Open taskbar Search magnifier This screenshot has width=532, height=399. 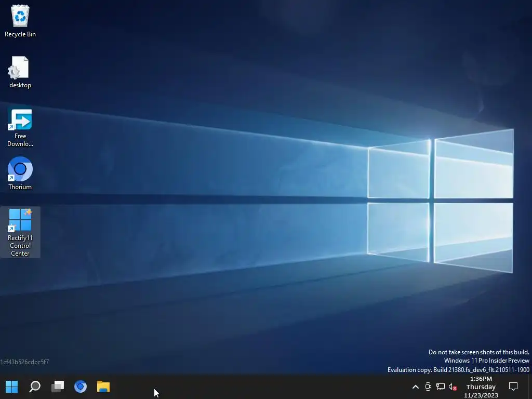35,387
